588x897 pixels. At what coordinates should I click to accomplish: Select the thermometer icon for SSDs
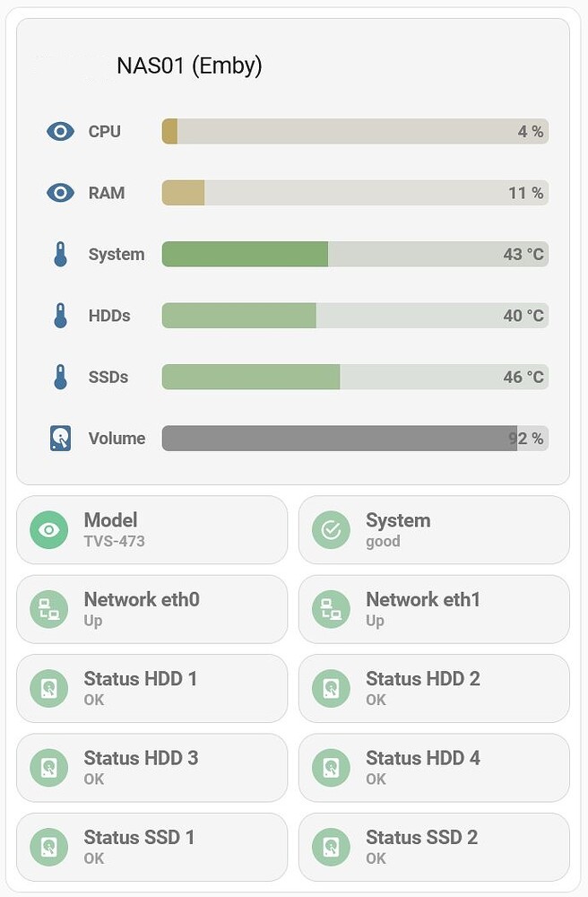point(60,377)
